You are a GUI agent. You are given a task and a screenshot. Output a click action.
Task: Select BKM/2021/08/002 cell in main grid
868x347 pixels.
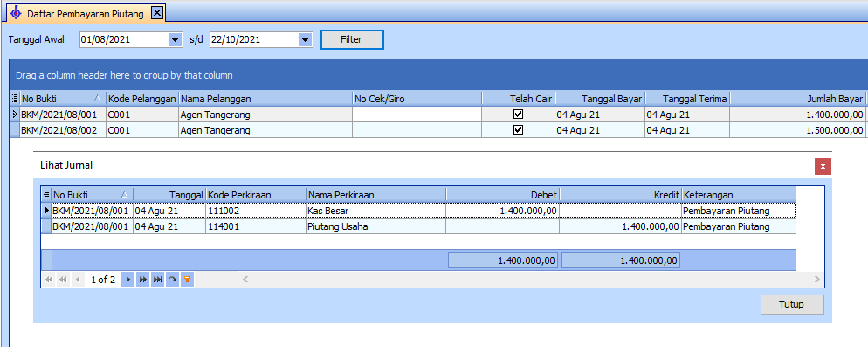(x=63, y=130)
